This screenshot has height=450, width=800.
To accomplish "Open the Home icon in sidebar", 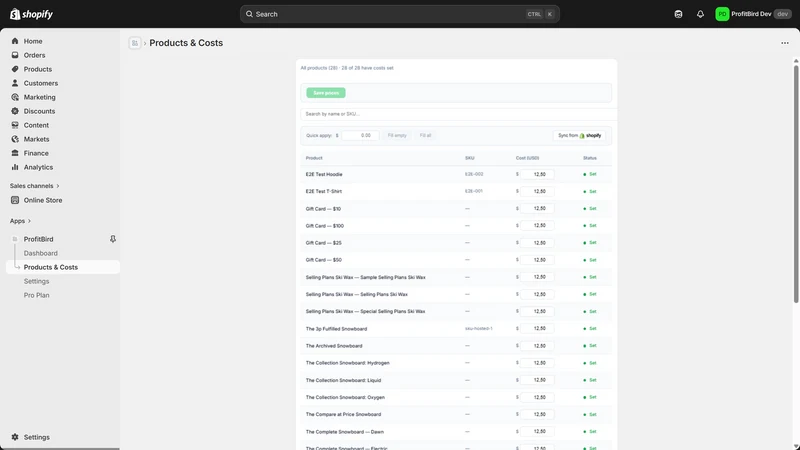I will 15,41.
